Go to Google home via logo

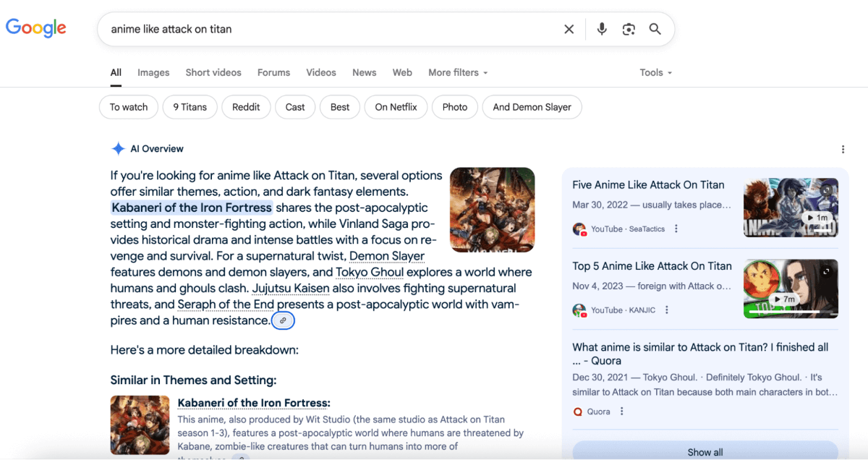[x=36, y=28]
